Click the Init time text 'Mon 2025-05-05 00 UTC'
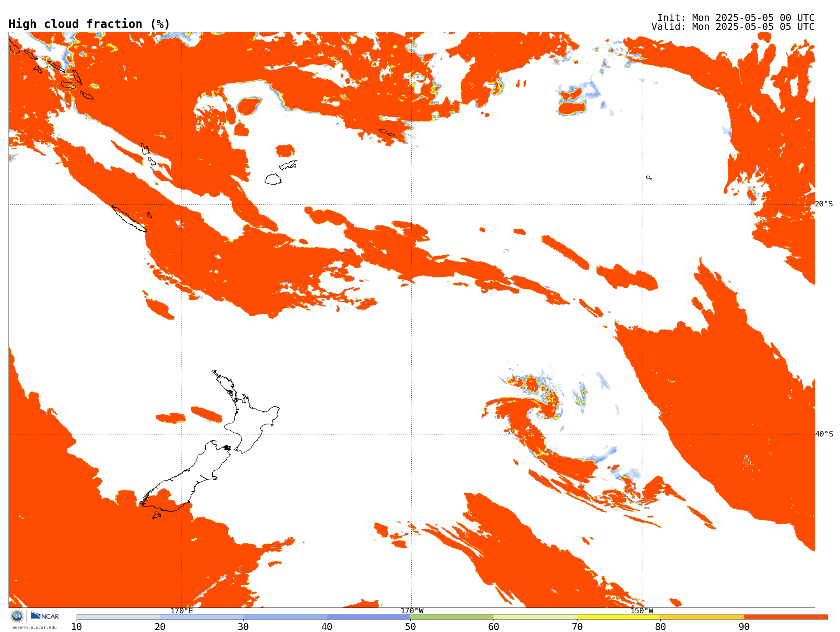The image size is (840, 632). [x=753, y=18]
